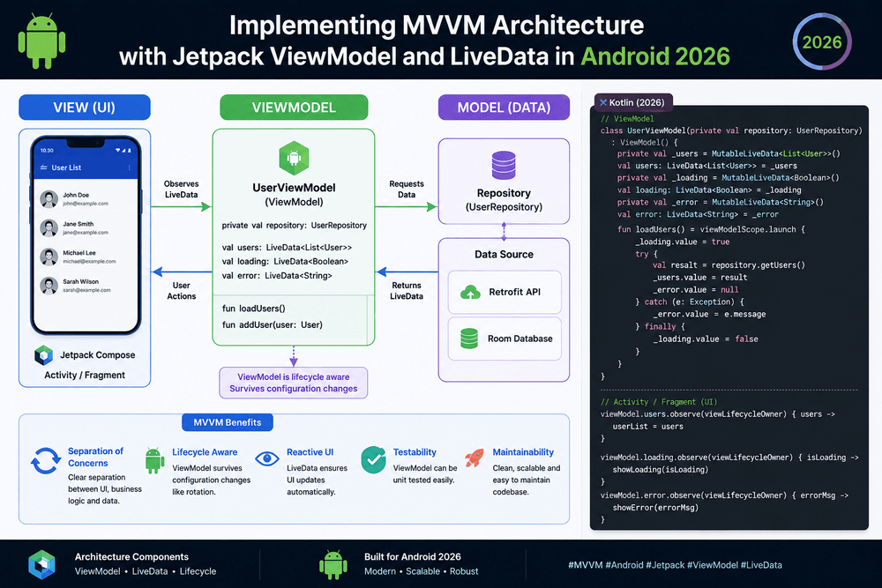Click Michael Lee's avatar in the user list
The image size is (882, 588).
click(x=49, y=257)
